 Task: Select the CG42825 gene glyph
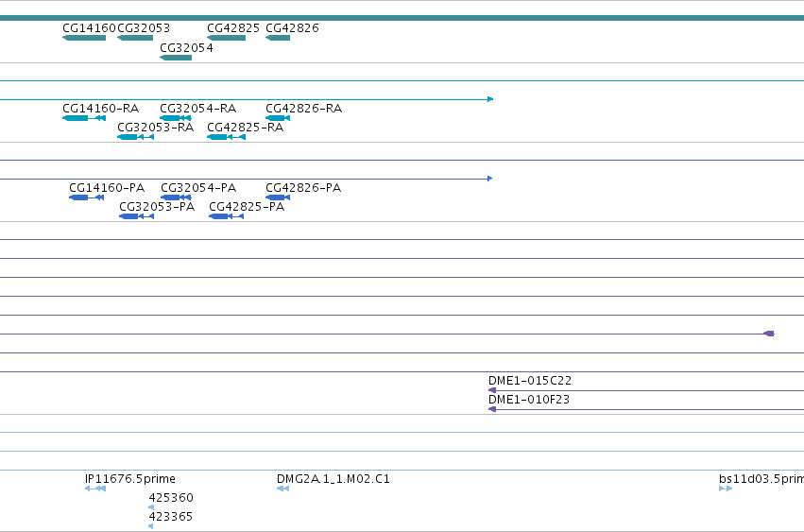click(x=226, y=38)
